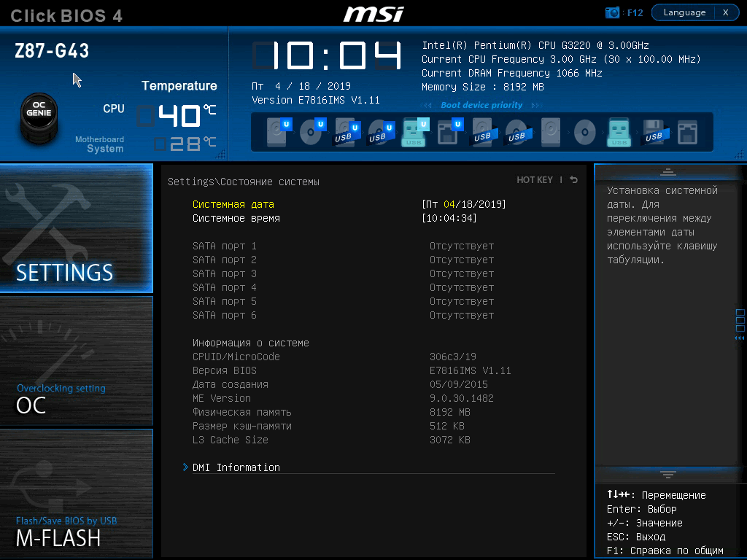Select the USB floppy boot device icon
The image size is (747, 560).
[x=656, y=132]
